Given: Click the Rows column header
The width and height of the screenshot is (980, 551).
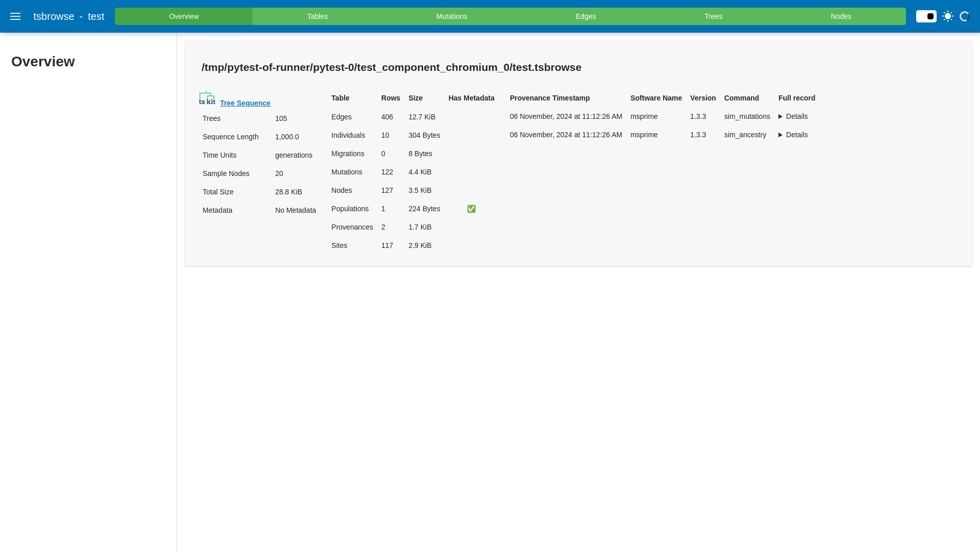Looking at the screenshot, I should pos(390,98).
